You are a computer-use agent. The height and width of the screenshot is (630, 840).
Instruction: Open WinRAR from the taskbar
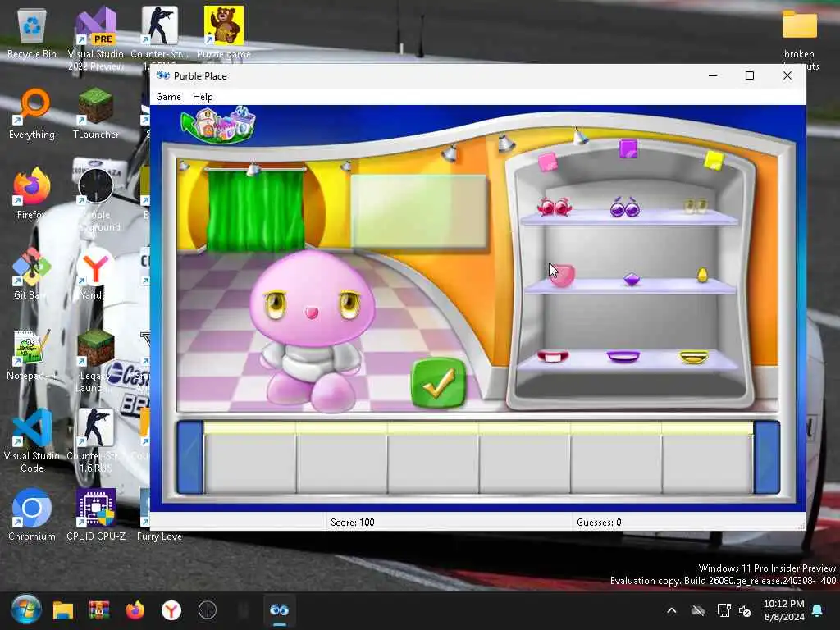pyautogui.click(x=99, y=610)
